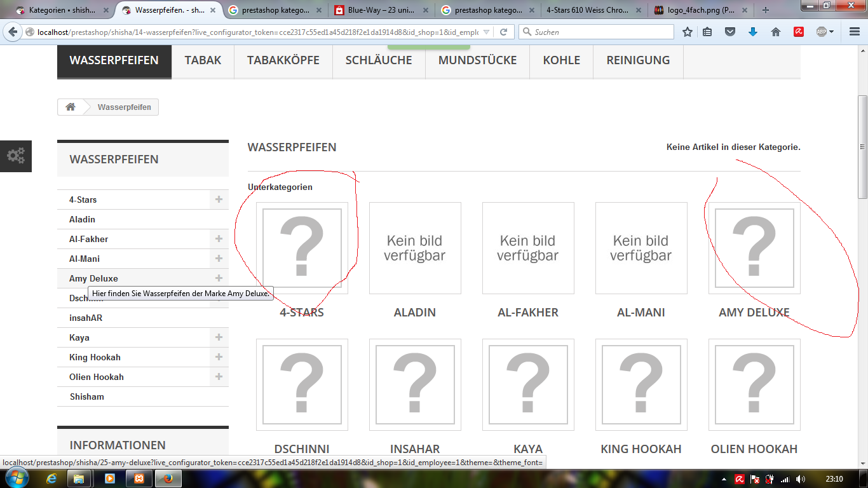This screenshot has width=868, height=488.
Task: Click the AL-FAKHER caption under its image
Action: click(x=528, y=313)
